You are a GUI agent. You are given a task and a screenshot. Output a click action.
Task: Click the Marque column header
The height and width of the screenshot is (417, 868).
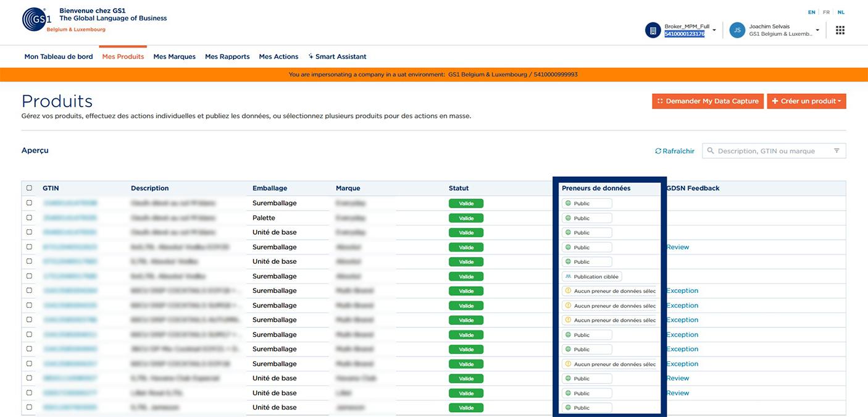point(348,188)
